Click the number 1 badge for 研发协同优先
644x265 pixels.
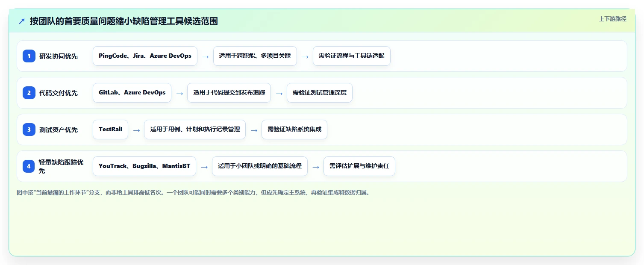point(29,56)
